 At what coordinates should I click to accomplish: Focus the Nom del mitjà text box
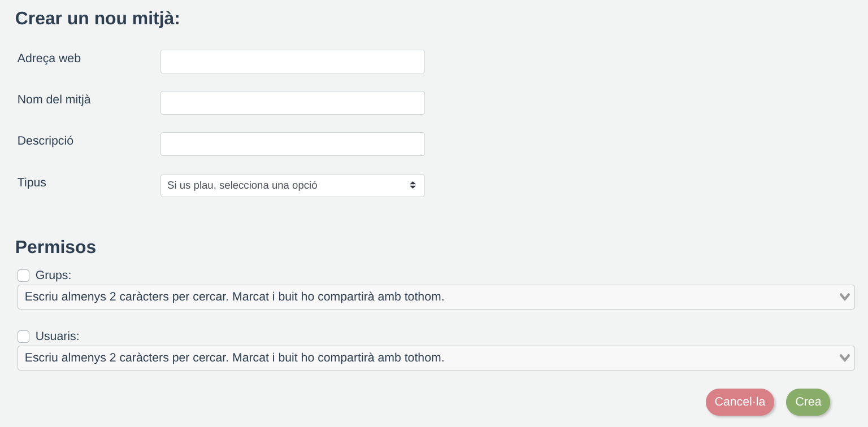[x=292, y=103]
